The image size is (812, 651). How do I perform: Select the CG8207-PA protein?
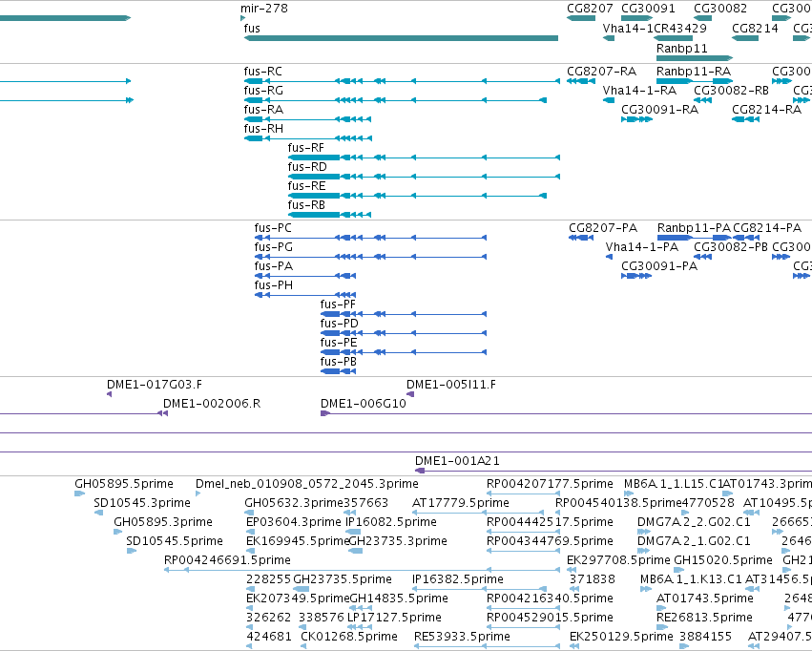(x=581, y=238)
